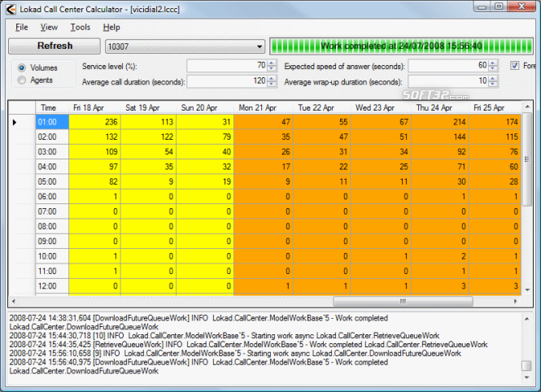The image size is (541, 392).
Task: Open the File menu
Action: [21, 27]
